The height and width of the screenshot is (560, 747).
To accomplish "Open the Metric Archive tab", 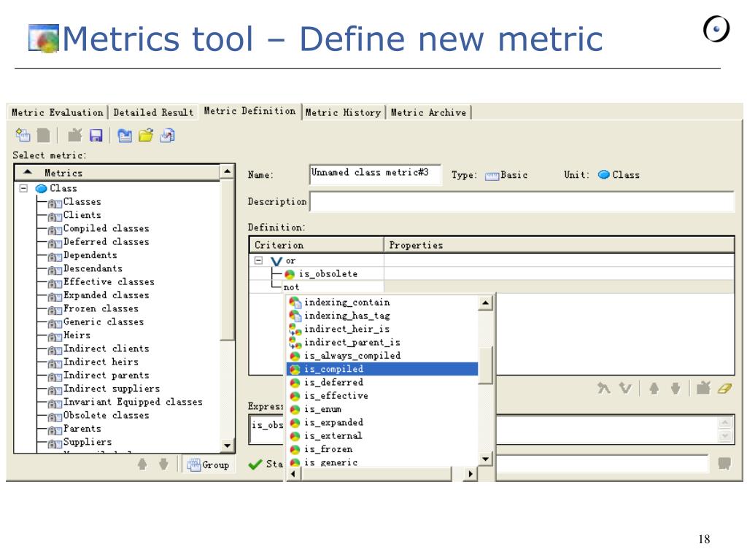I will tap(428, 113).
